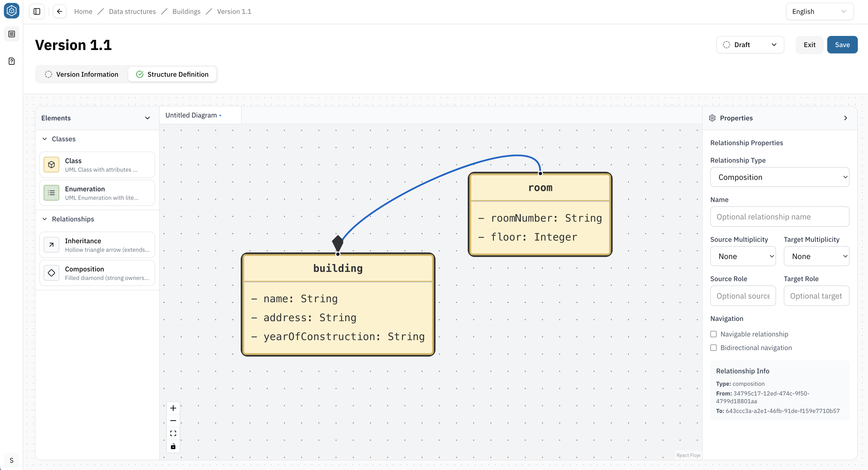Screen dimensions: 868x470
Task: Click the address: String attribute
Action: (304, 318)
